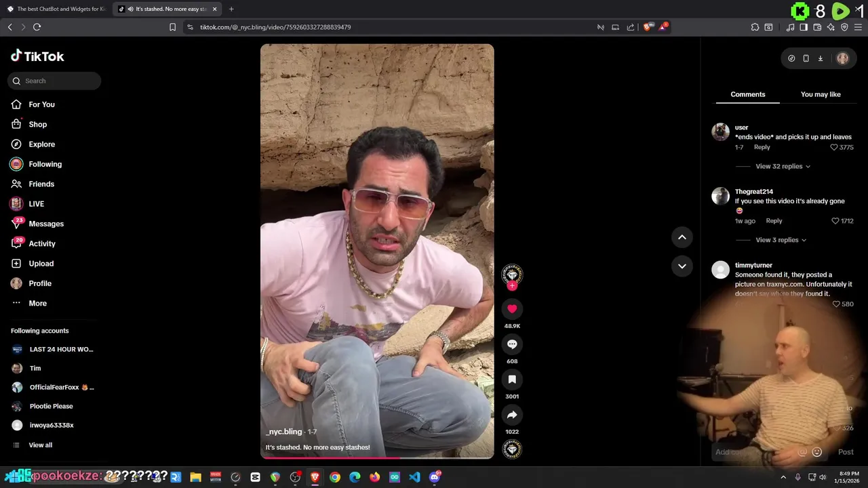Bookmark this page in the address bar
The image size is (868, 488).
pos(172,27)
